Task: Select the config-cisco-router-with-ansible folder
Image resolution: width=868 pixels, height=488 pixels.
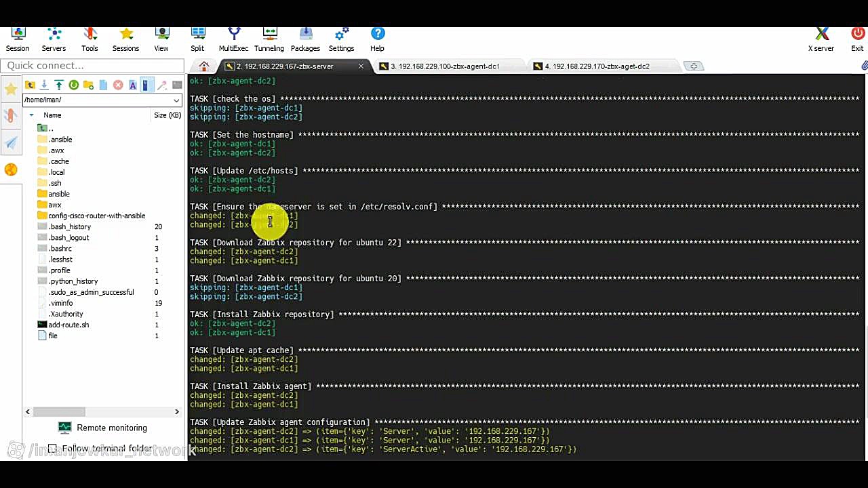Action: [x=92, y=216]
